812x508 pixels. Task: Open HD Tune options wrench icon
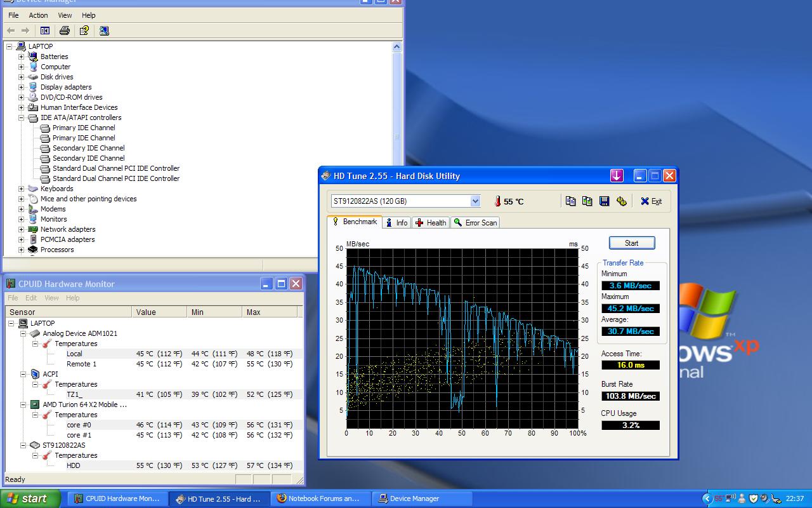[x=622, y=201]
